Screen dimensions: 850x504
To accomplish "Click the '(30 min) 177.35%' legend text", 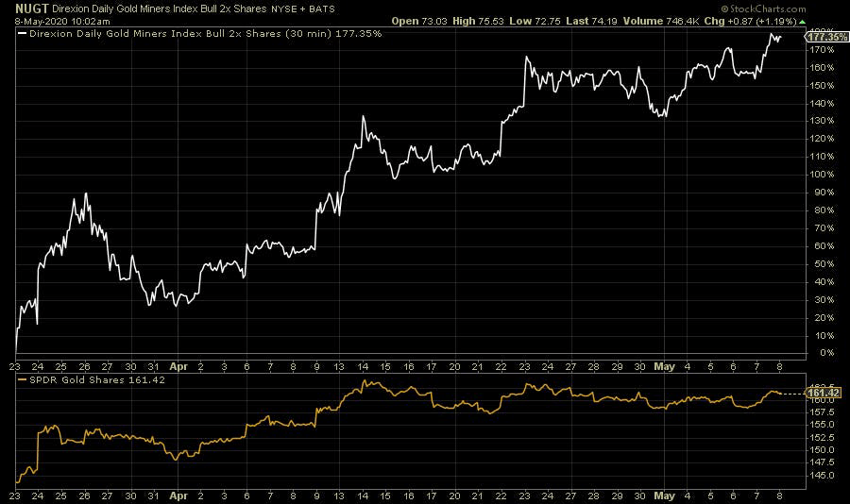I will [333, 34].
